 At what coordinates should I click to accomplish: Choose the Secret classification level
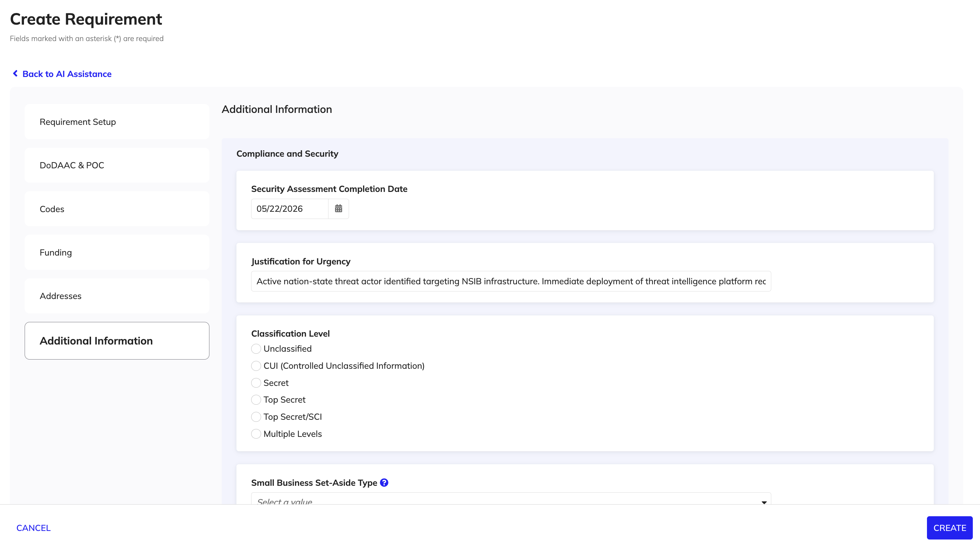(256, 383)
